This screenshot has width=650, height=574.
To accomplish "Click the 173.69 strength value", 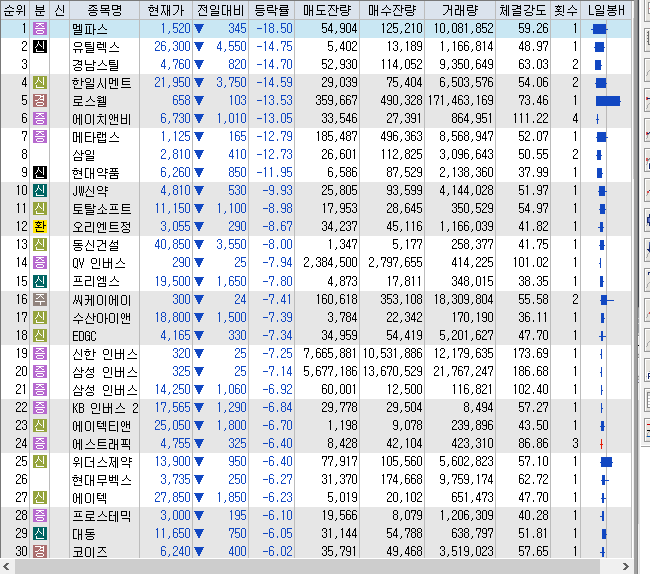I will [x=531, y=354].
